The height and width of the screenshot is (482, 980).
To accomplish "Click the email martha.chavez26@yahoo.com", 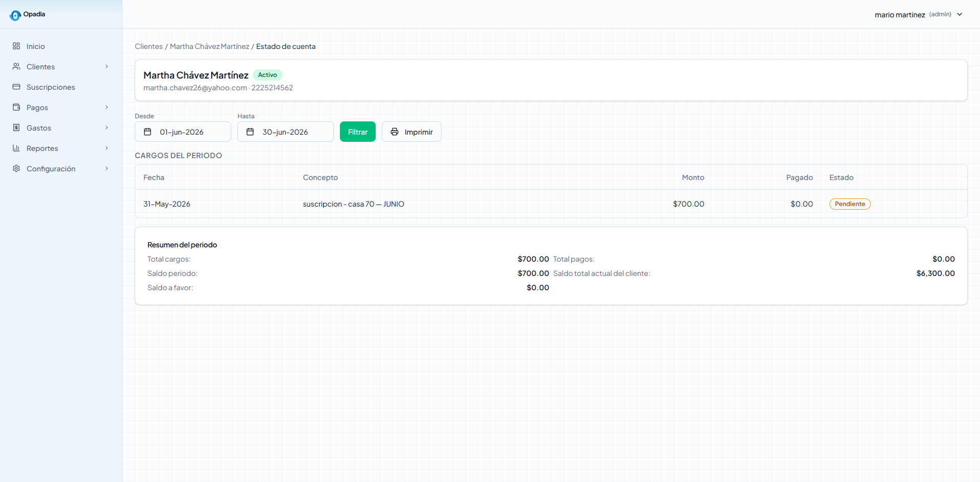I will 195,88.
